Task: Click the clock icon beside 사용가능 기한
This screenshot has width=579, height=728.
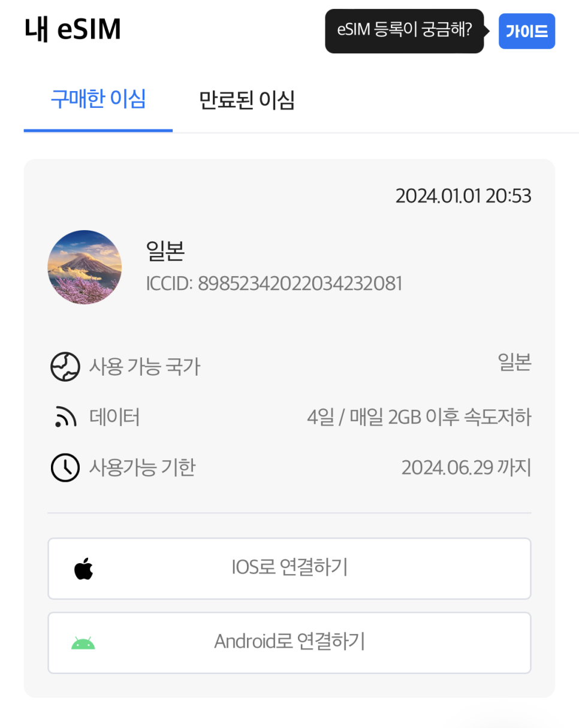Action: (65, 468)
